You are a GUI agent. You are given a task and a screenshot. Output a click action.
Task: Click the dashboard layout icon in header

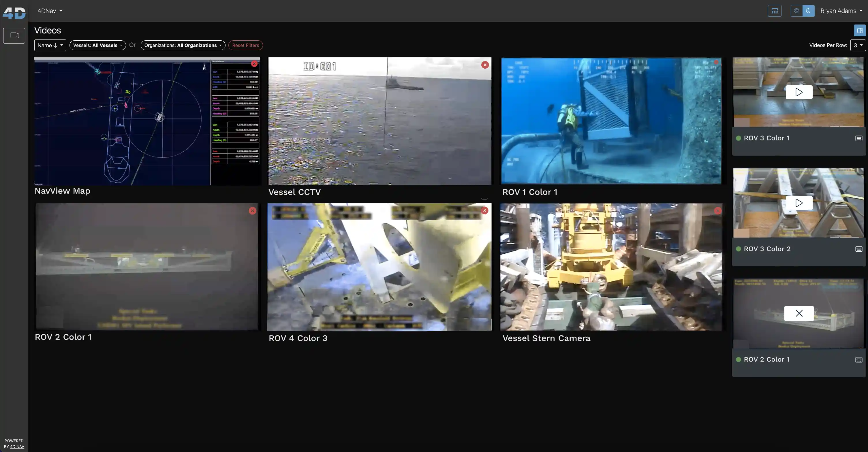tap(774, 11)
